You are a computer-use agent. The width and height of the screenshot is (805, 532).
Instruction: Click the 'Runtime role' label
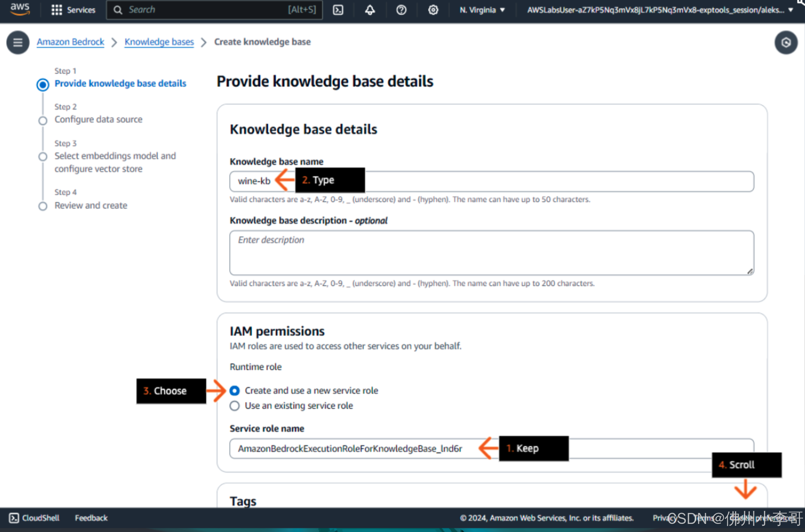[255, 367]
